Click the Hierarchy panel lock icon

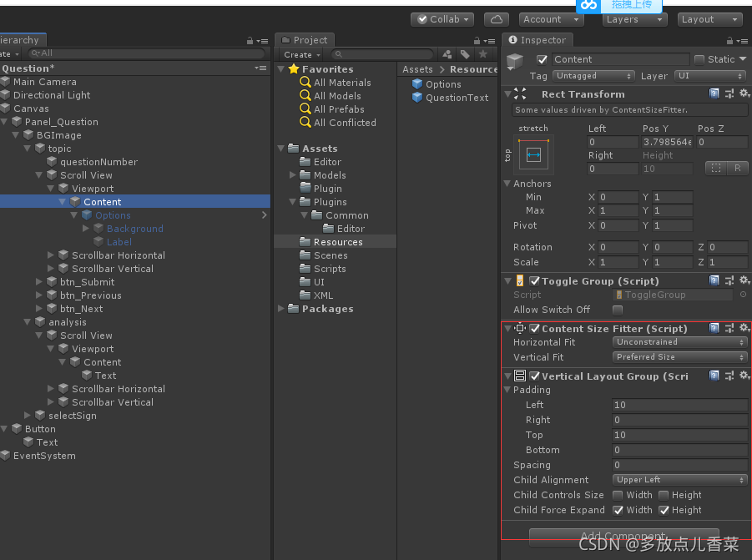pyautogui.click(x=250, y=41)
